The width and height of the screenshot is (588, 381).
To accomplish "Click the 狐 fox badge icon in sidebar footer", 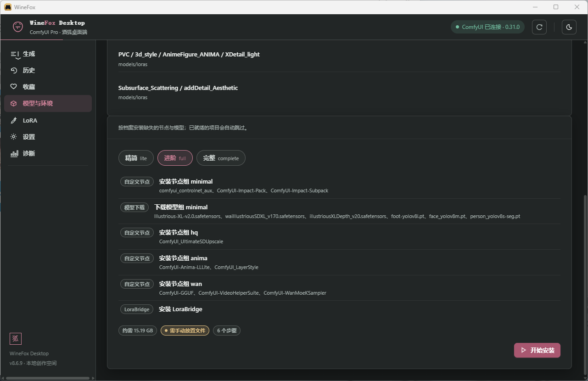I will coord(16,339).
